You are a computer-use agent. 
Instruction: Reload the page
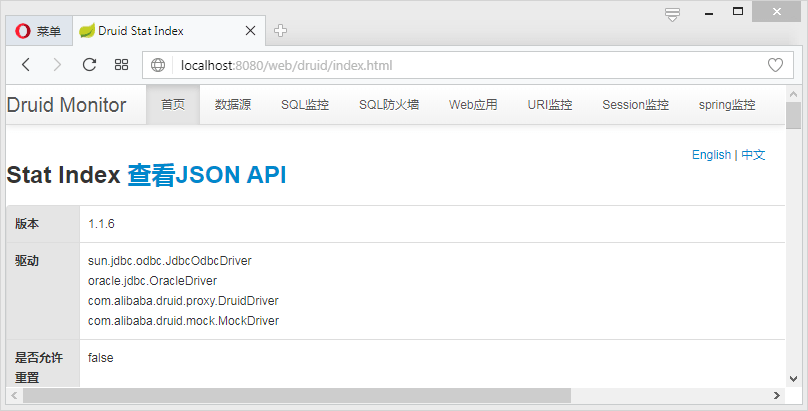coord(90,65)
